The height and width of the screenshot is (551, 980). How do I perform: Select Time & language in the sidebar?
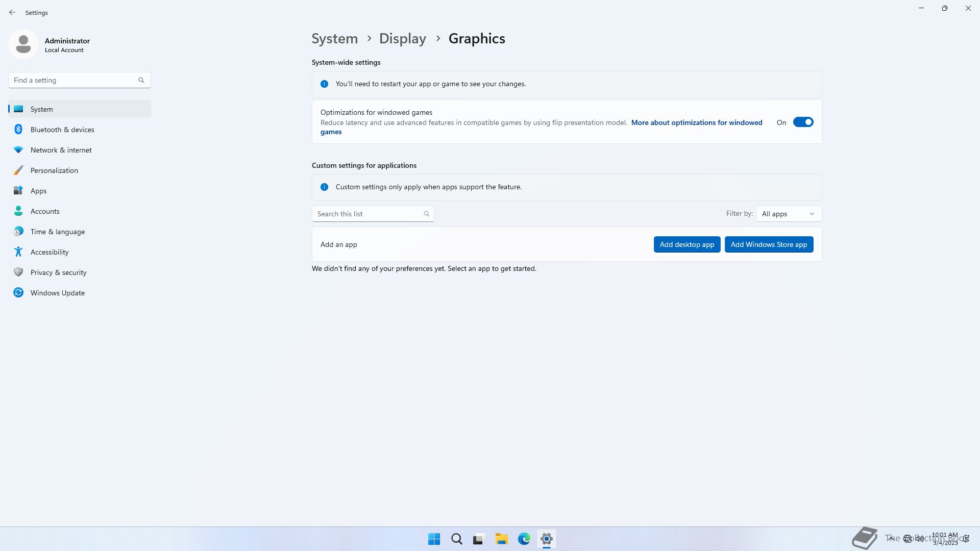pyautogui.click(x=57, y=232)
